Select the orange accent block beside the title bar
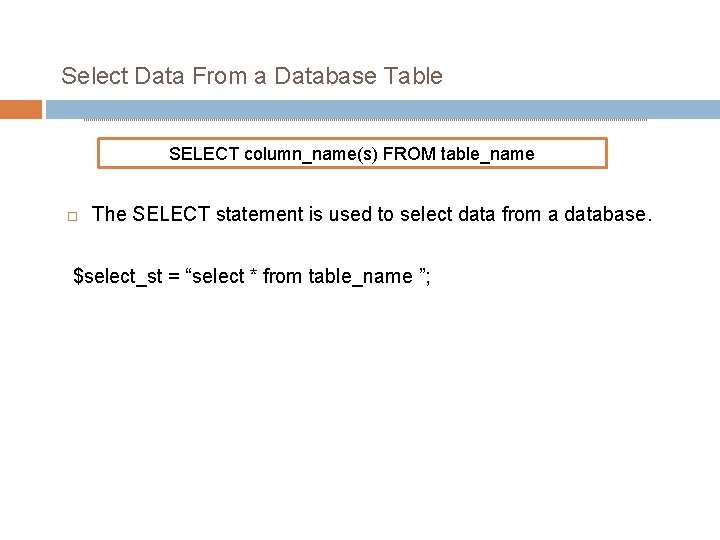 20,109
